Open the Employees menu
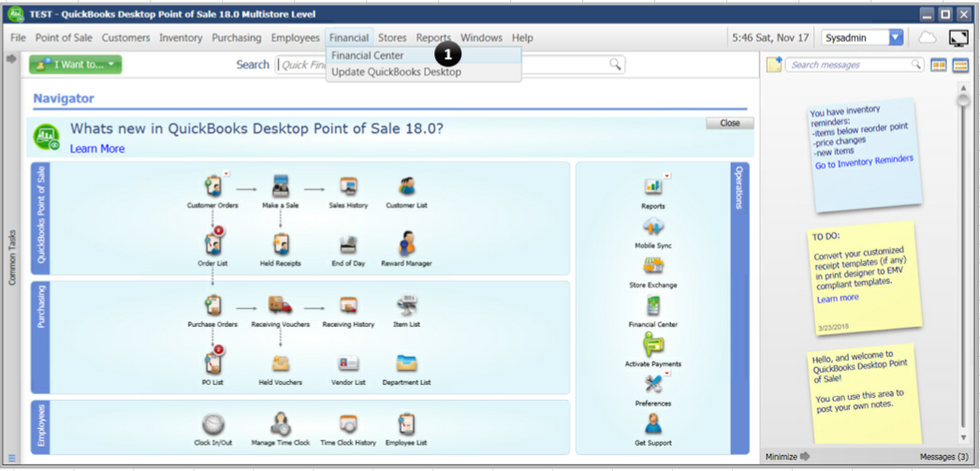Viewport: 980px width, 471px height. tap(295, 37)
